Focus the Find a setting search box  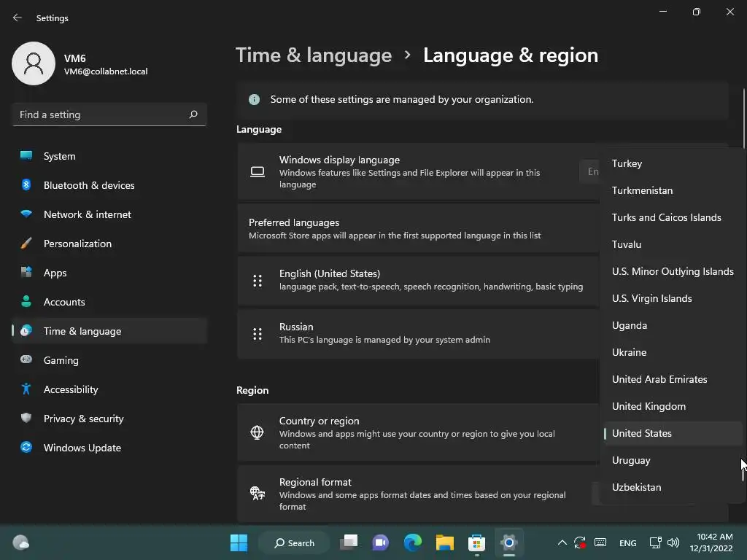[109, 114]
